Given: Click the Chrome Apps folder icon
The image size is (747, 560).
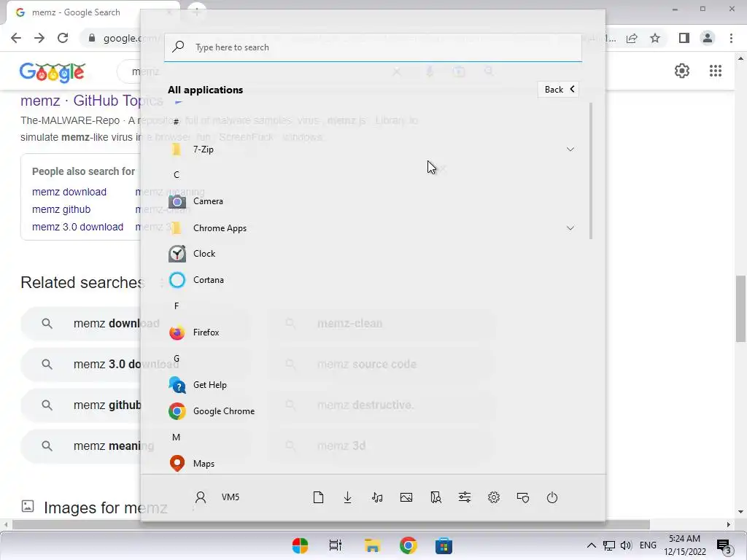Looking at the screenshot, I should (177, 228).
